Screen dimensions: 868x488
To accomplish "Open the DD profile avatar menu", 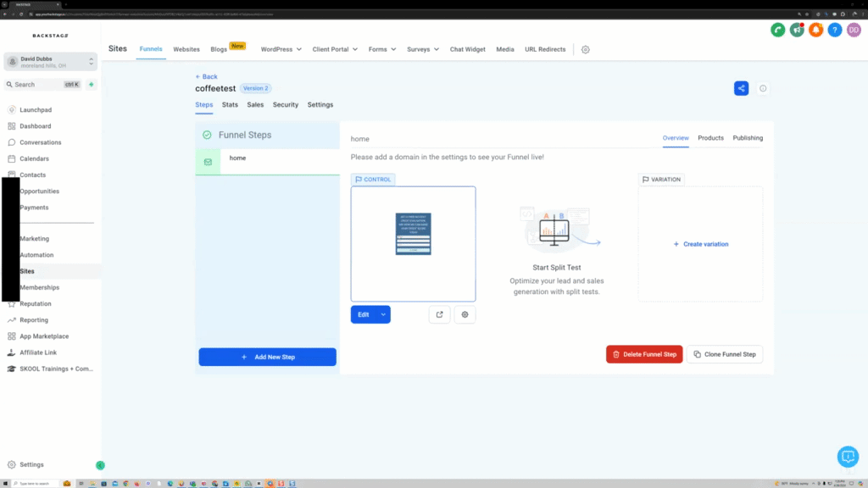I will tap(854, 30).
